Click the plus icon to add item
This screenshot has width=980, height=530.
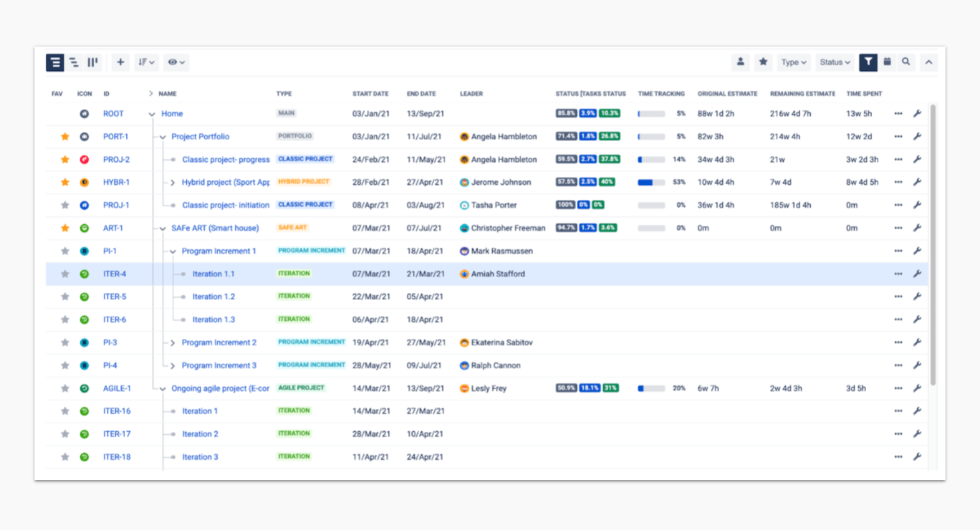click(x=120, y=62)
